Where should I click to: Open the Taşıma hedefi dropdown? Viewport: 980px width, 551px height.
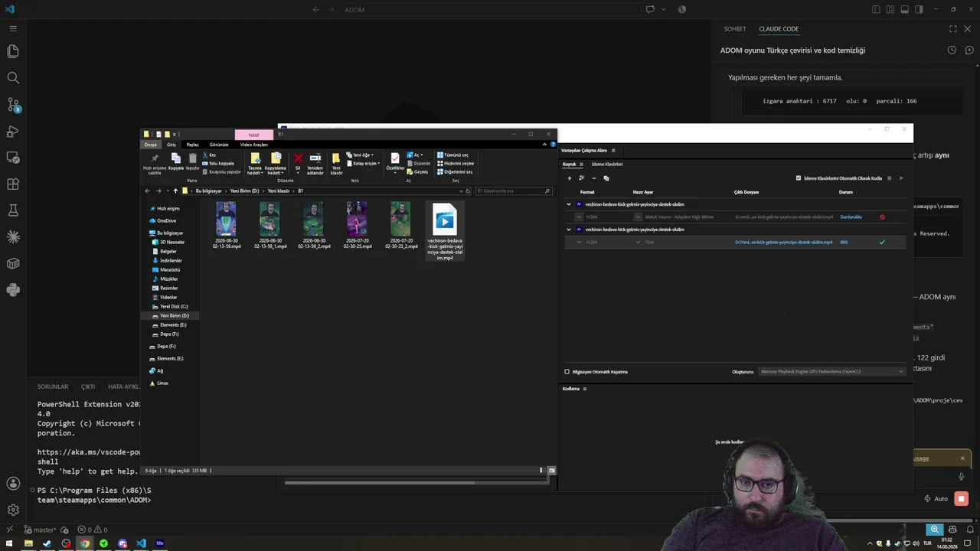[x=255, y=164]
